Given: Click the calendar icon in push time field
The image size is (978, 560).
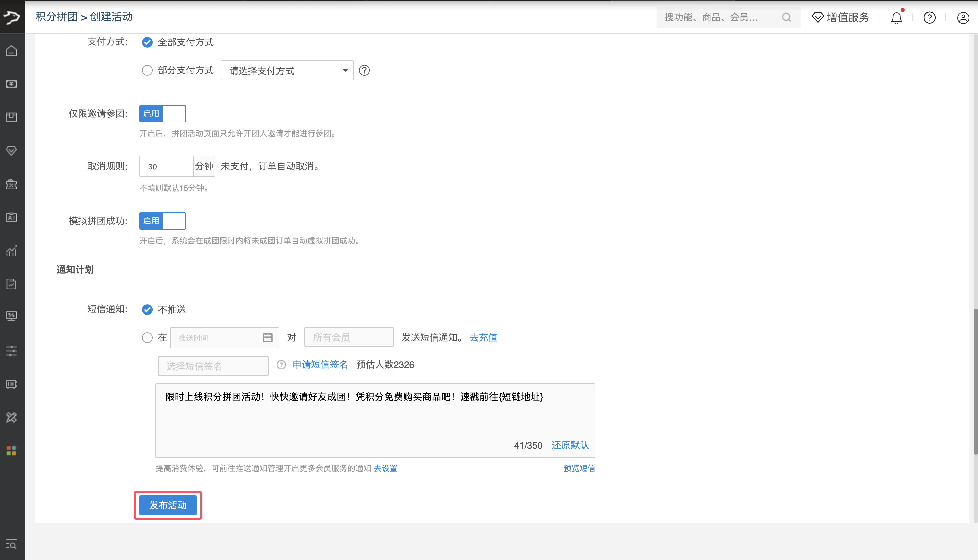Looking at the screenshot, I should pyautogui.click(x=268, y=338).
